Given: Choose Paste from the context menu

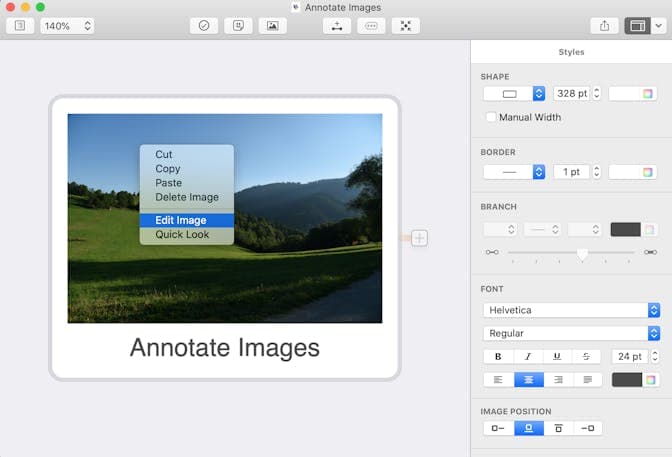Looking at the screenshot, I should coord(187,183).
